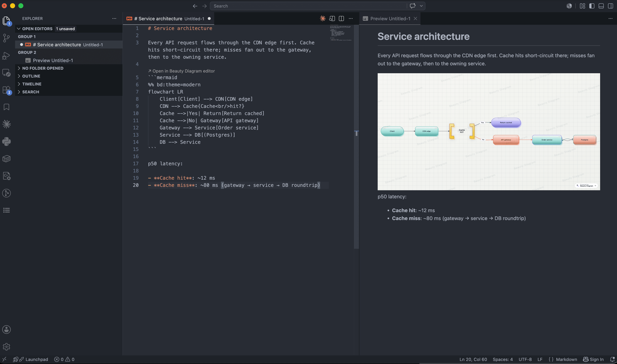Open the Claude starburst sidebar icon
The height and width of the screenshot is (364, 617).
(x=7, y=124)
